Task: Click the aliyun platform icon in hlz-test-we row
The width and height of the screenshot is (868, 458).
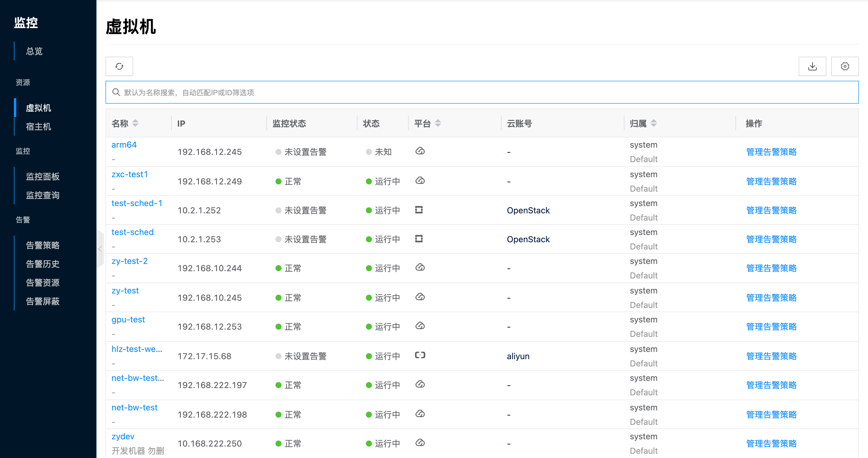Action: pyautogui.click(x=420, y=355)
